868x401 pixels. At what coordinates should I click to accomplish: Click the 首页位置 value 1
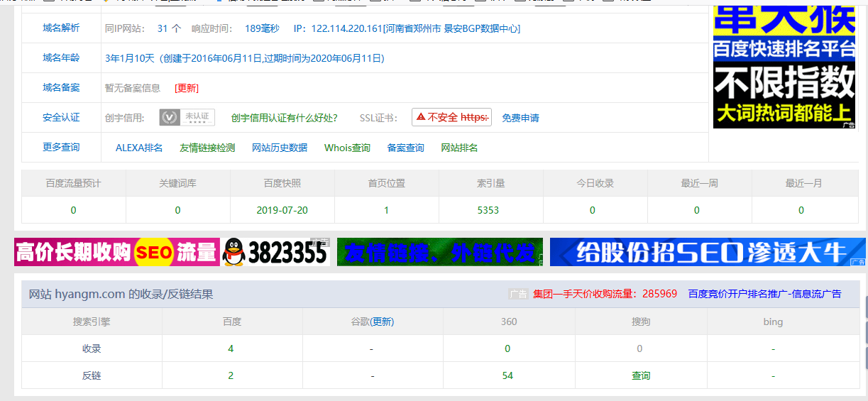(x=387, y=210)
